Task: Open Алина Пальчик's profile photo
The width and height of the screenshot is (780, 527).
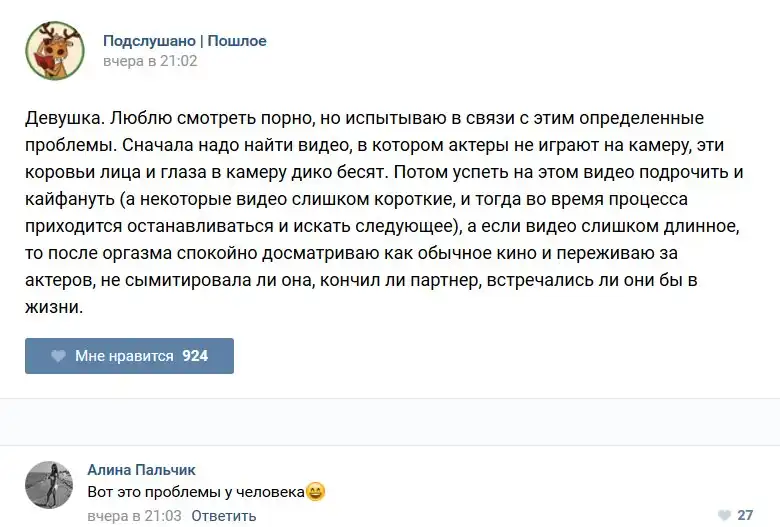Action: (49, 486)
